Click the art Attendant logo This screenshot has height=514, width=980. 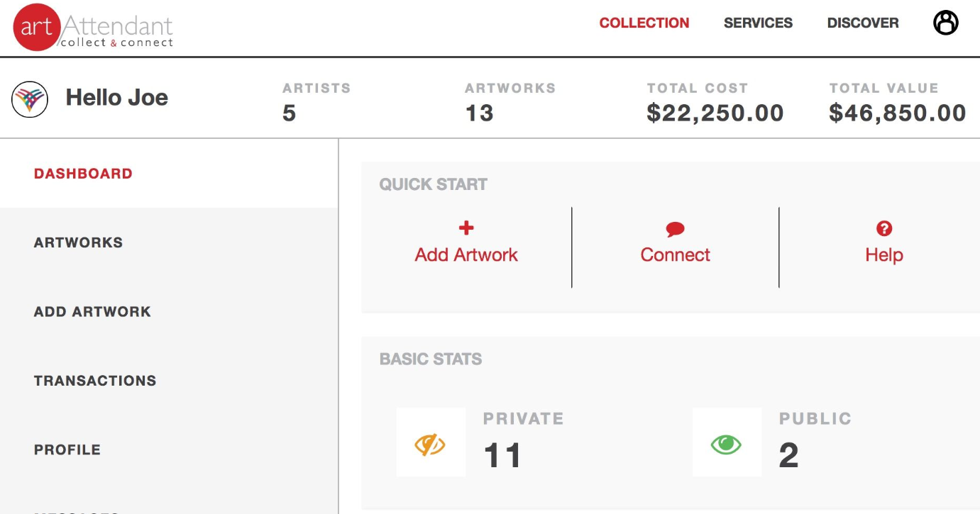click(93, 28)
